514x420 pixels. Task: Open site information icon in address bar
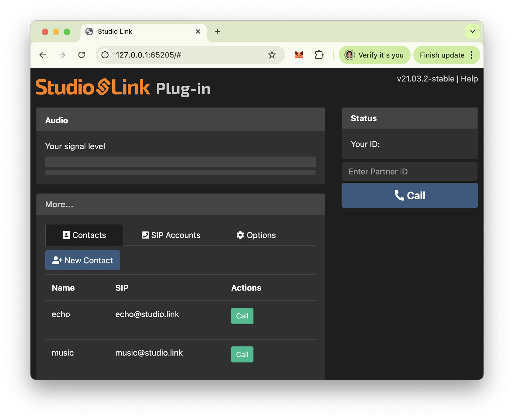[x=105, y=55]
